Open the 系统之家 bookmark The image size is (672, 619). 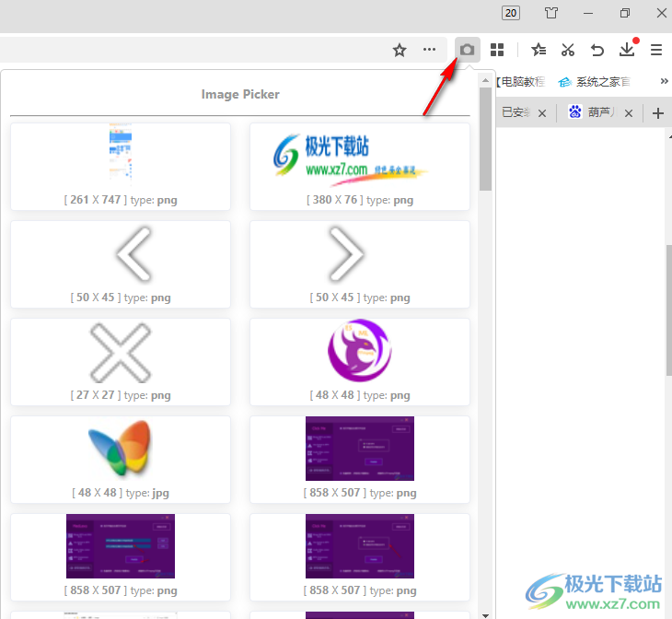(594, 81)
